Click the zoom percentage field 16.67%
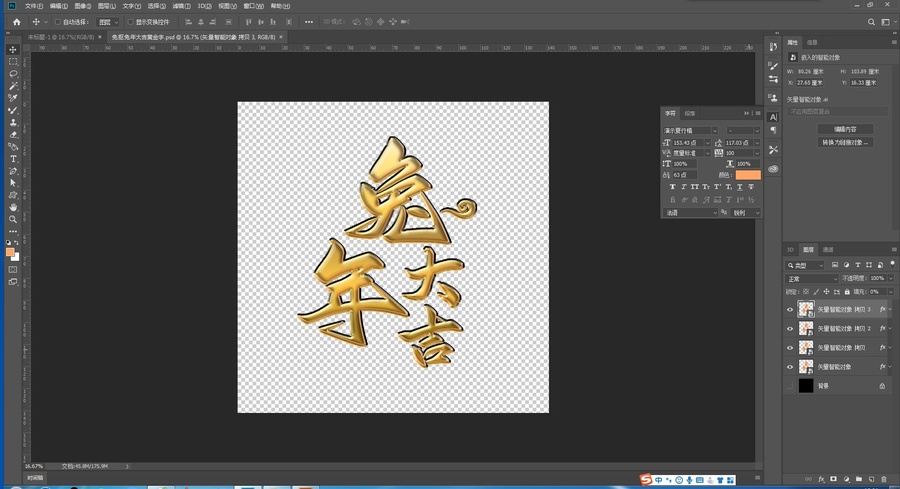 (34, 466)
